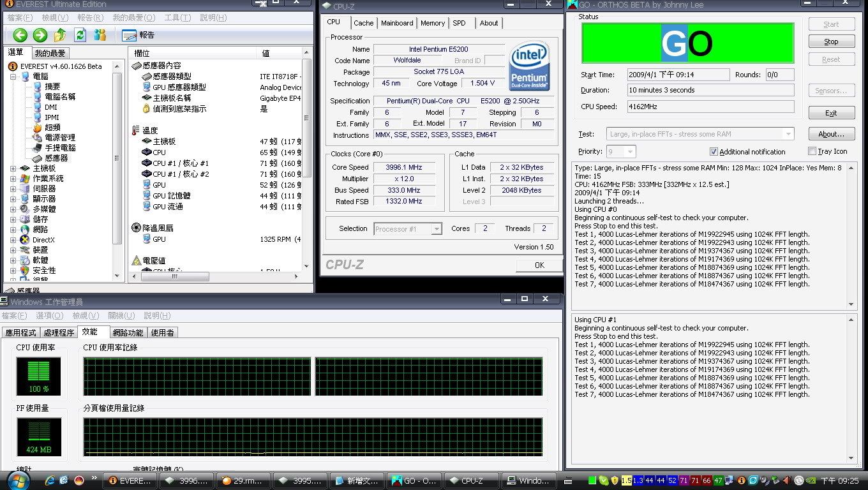Click About... button in ORTHOS
The height and width of the screenshot is (490, 868).
(x=831, y=134)
